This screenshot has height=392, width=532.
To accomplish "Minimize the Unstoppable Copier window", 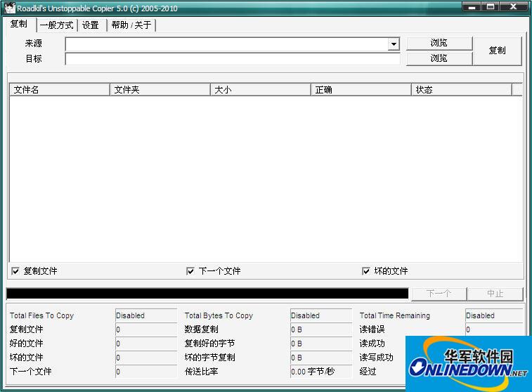I will [472, 7].
